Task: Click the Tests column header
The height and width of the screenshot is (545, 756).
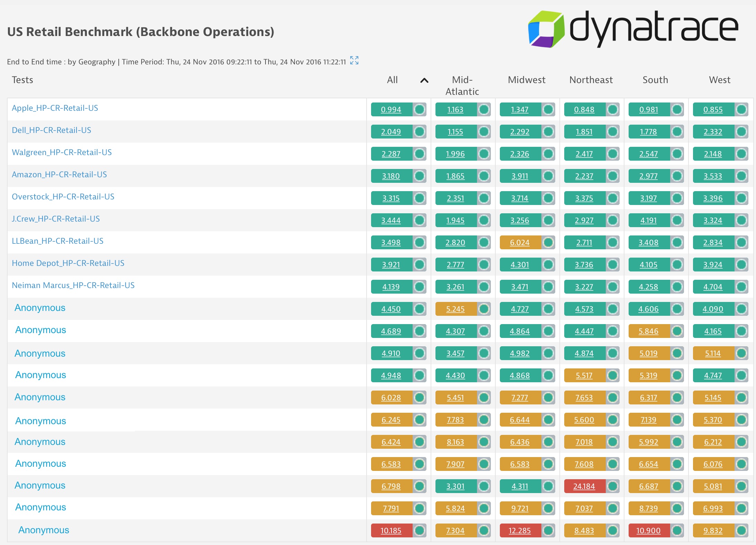Action: point(22,80)
